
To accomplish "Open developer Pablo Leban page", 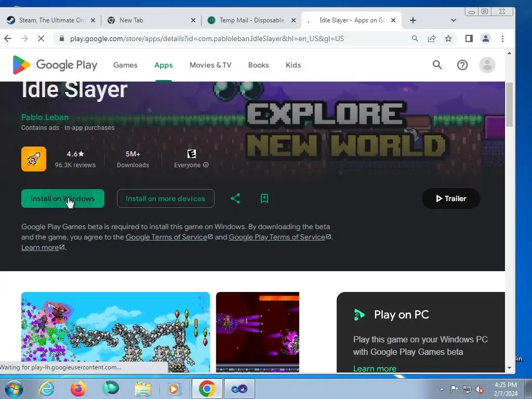I will tap(45, 117).
